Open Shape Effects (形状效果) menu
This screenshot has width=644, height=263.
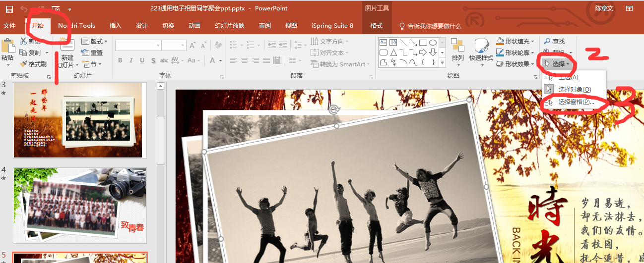[x=516, y=64]
